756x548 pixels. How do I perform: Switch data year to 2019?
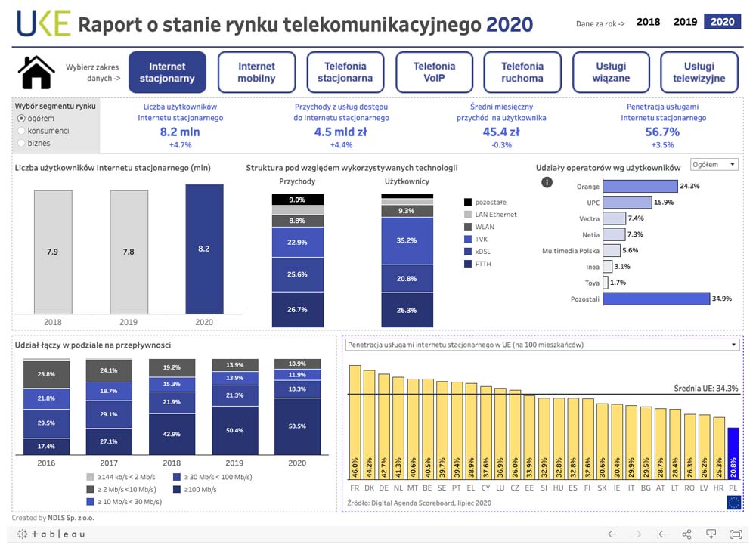click(x=685, y=22)
